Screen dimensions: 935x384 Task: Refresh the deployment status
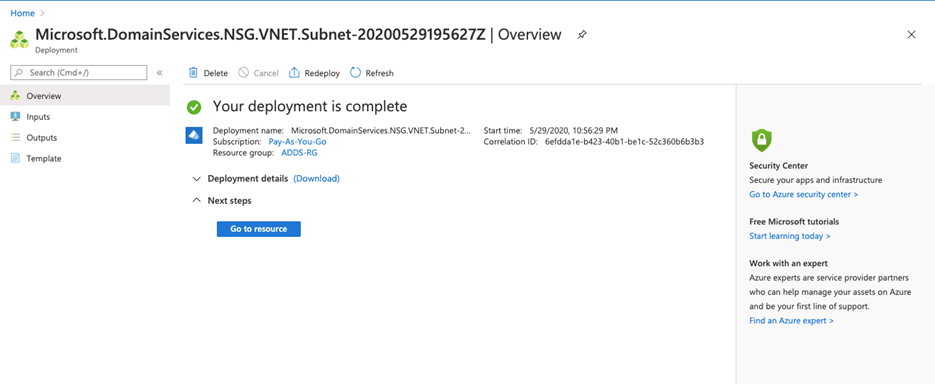tap(372, 73)
